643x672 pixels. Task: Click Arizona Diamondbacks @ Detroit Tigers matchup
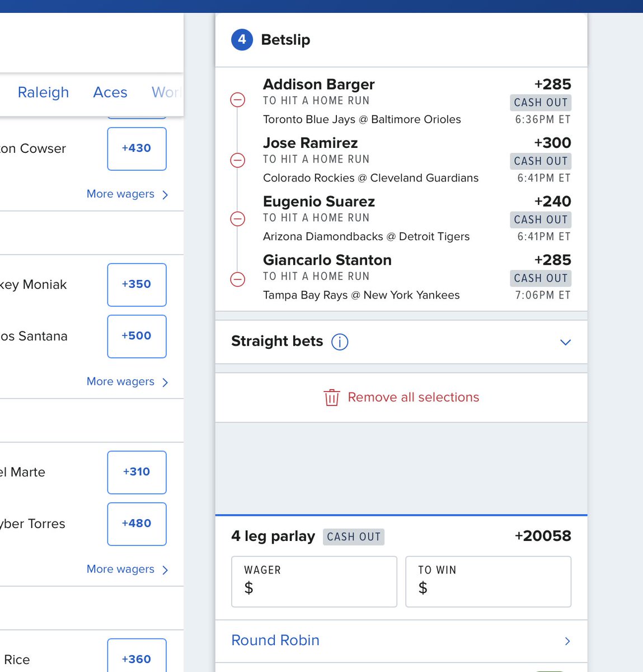coord(367,237)
